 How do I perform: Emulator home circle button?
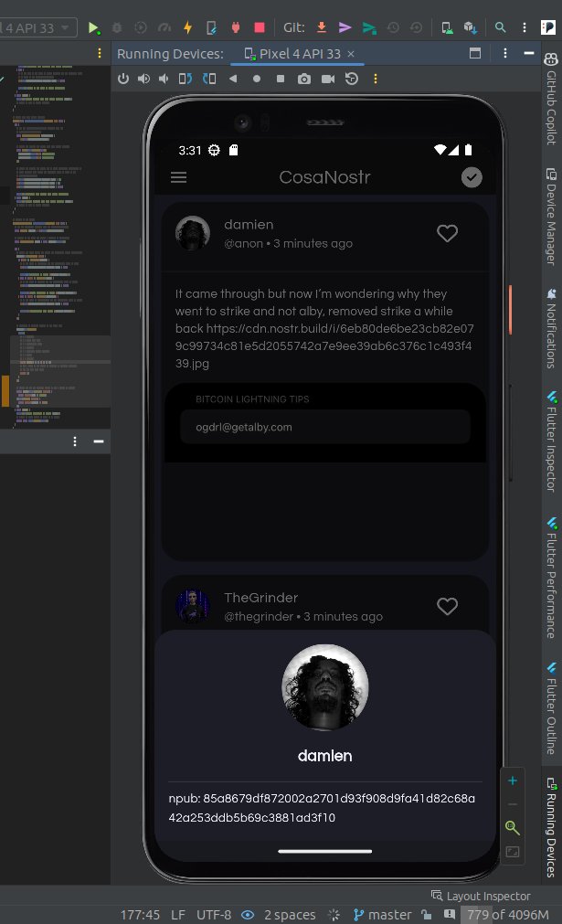pos(257,79)
